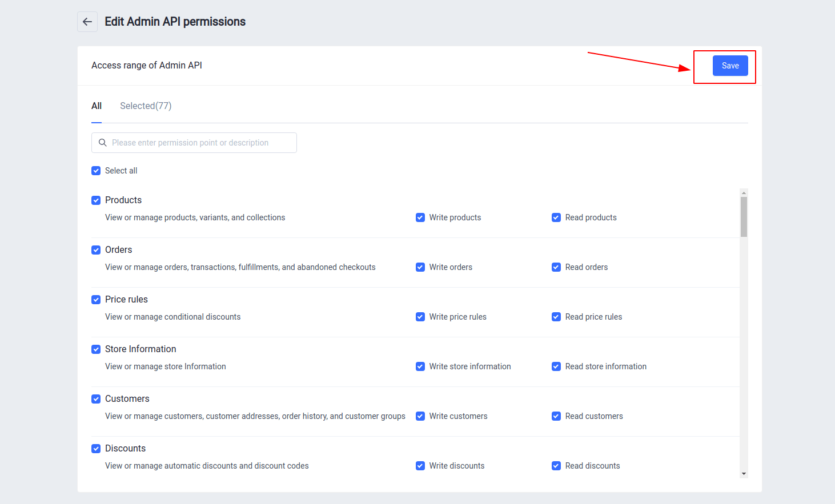Focus the permission search field
The width and height of the screenshot is (835, 504).
pos(200,143)
